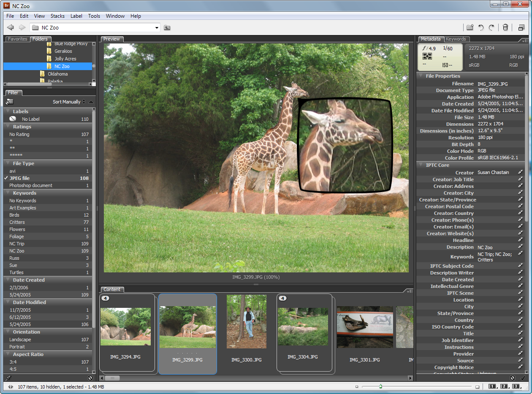This screenshot has width=532, height=394.
Task: Toggle the Critters keyword filter
Action: pyautogui.click(x=17, y=222)
